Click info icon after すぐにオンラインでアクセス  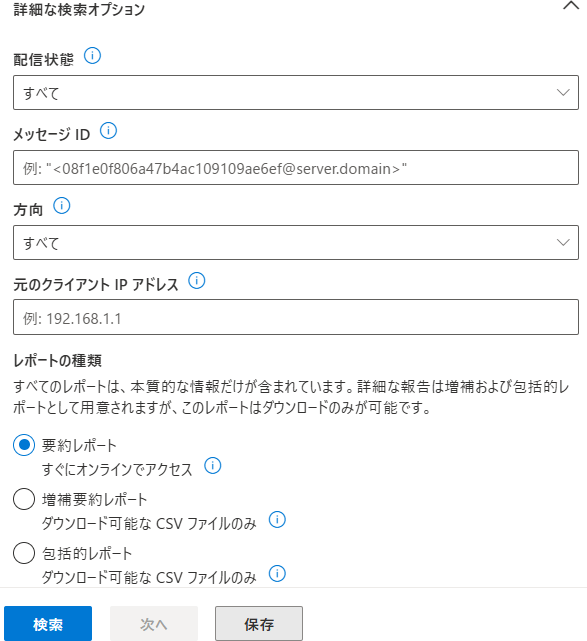point(213,466)
